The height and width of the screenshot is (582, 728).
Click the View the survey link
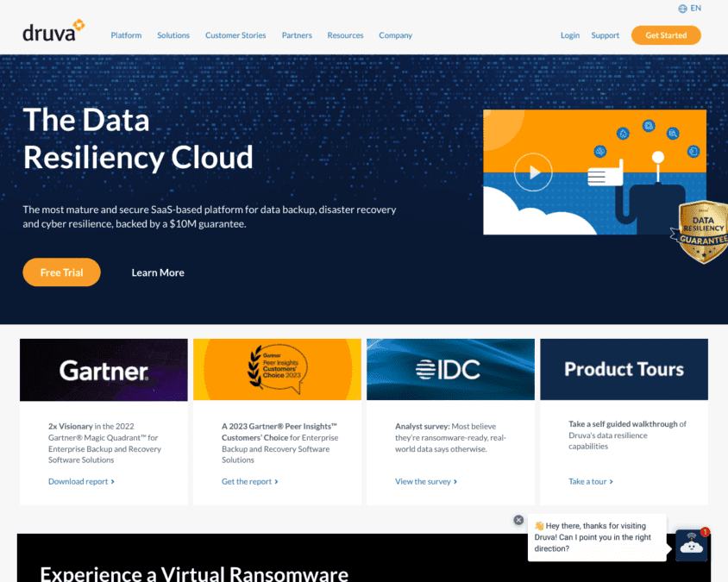426,482
